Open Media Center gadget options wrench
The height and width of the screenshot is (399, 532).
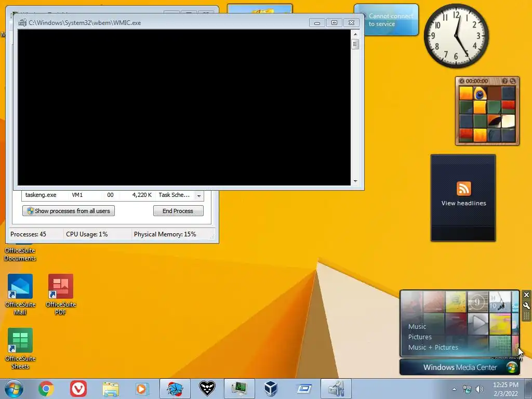point(526,305)
